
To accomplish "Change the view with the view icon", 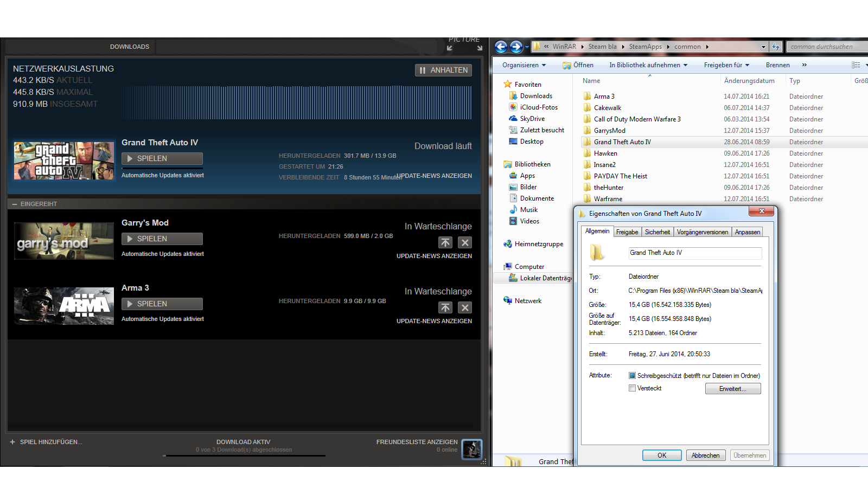I will click(856, 65).
